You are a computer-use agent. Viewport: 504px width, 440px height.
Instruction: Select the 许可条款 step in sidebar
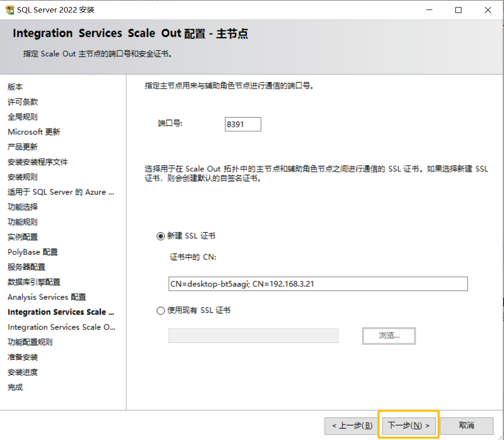click(23, 102)
